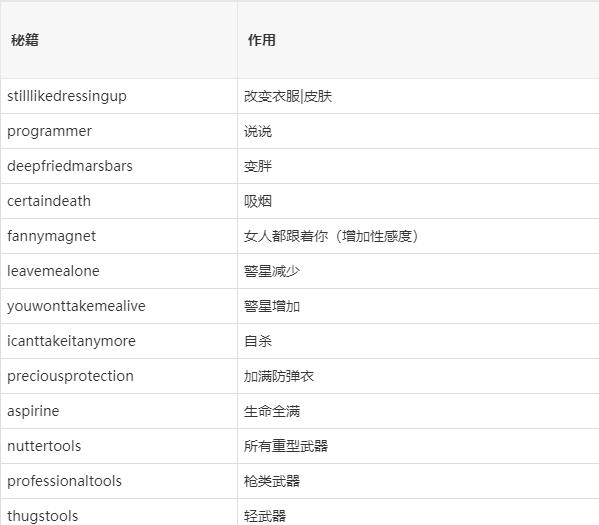Select the leavemealone cheat text

click(x=53, y=271)
